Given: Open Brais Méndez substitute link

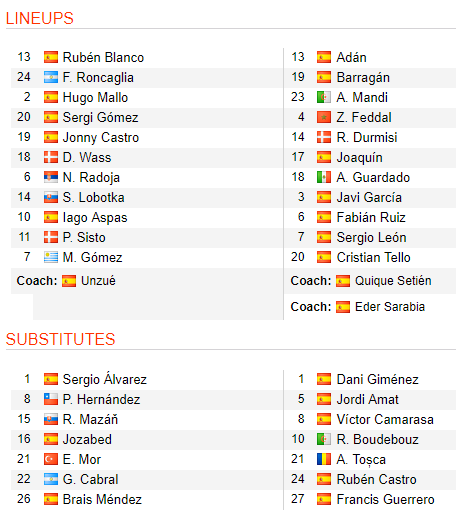Looking at the screenshot, I should (102, 499).
